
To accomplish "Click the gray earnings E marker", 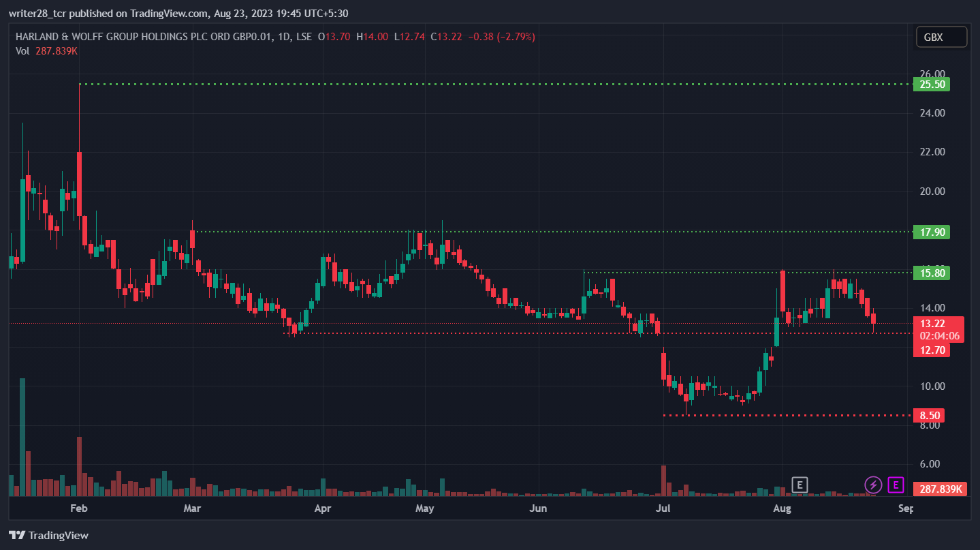I will tap(800, 485).
